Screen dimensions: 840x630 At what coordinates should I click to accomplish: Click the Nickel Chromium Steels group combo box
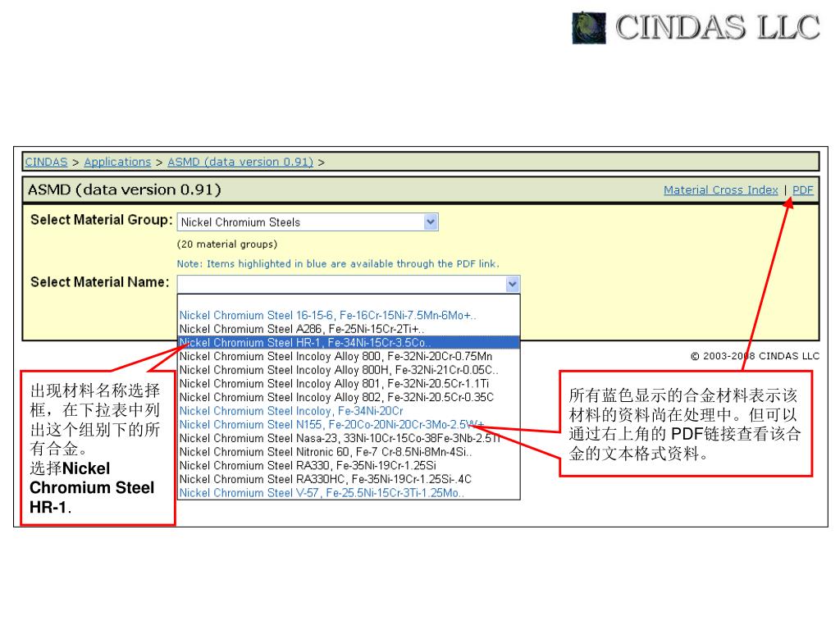[308, 221]
